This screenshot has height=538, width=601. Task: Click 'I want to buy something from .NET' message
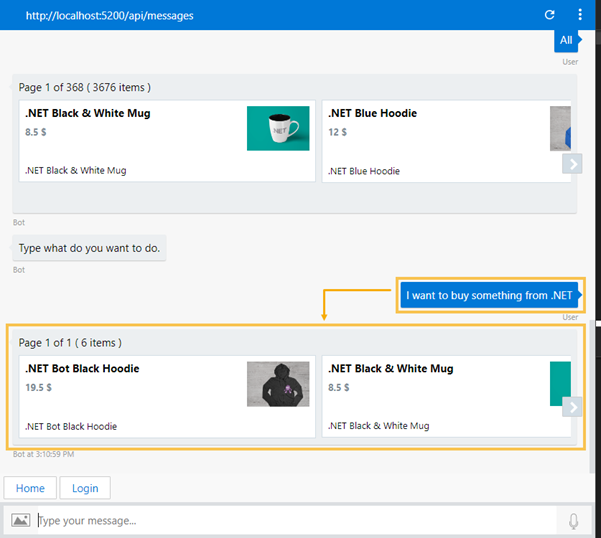coord(489,295)
